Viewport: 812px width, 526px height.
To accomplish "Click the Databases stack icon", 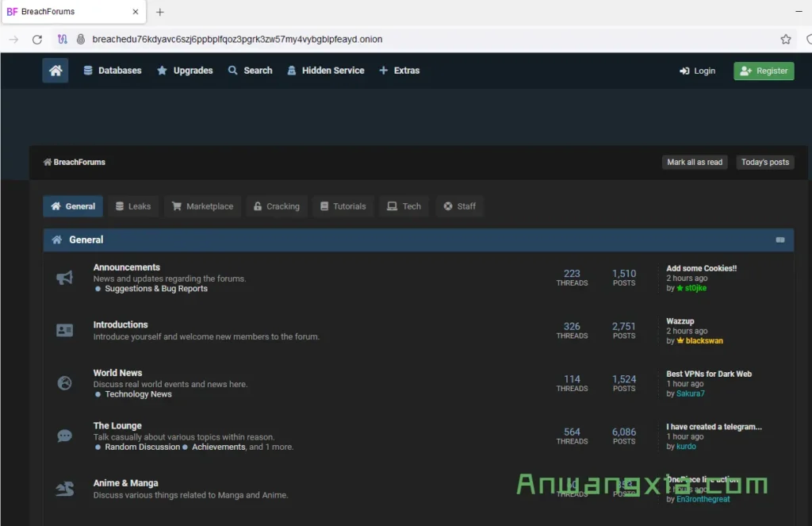I will coord(88,71).
